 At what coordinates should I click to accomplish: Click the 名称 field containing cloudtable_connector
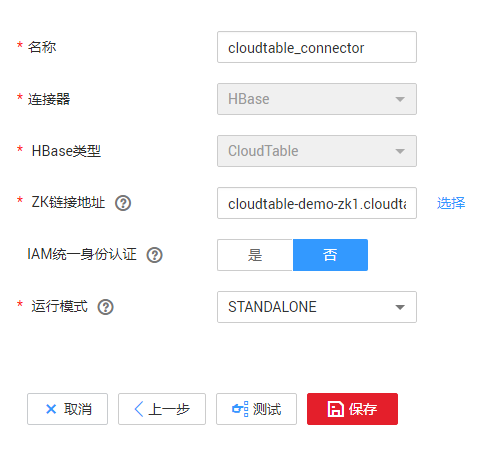click(317, 47)
